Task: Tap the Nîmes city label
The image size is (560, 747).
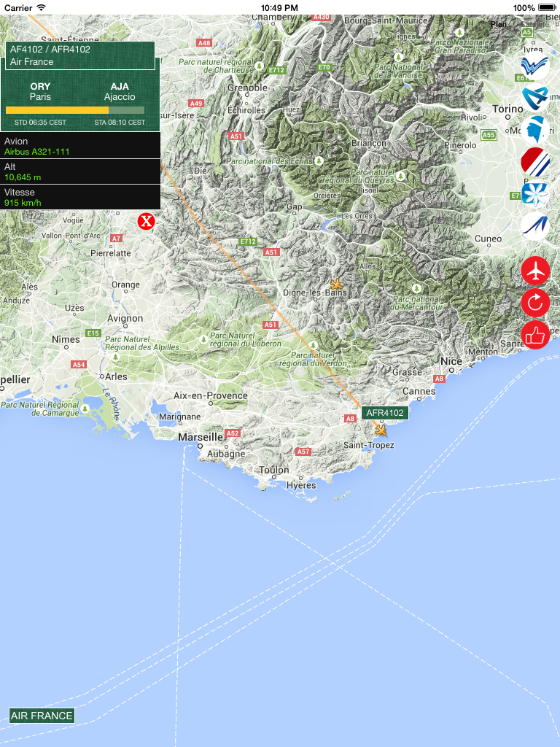Action: click(x=66, y=339)
